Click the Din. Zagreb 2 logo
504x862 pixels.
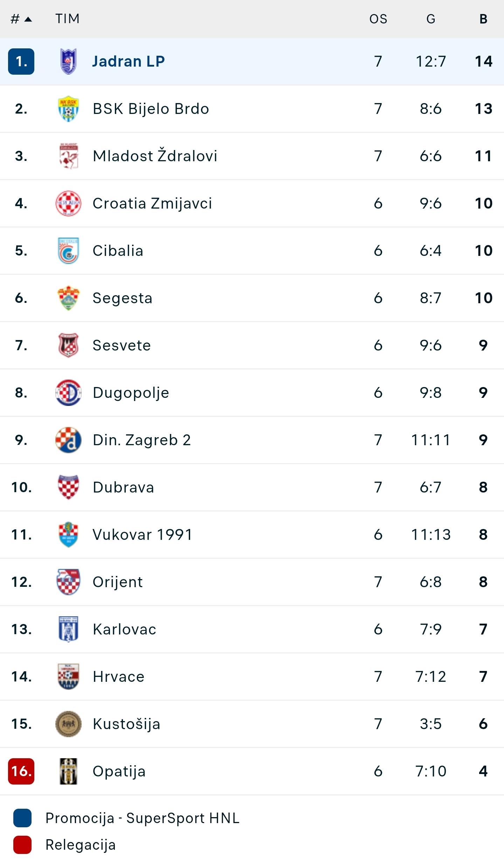(x=68, y=440)
